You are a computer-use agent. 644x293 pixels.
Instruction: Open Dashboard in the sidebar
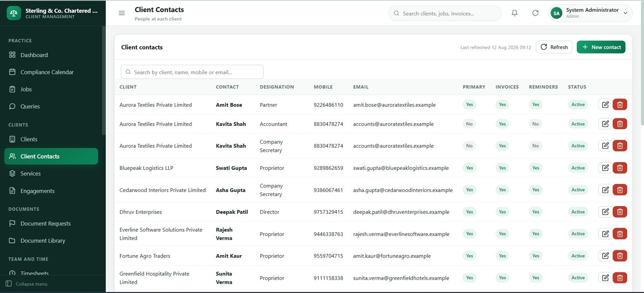[x=51, y=55]
